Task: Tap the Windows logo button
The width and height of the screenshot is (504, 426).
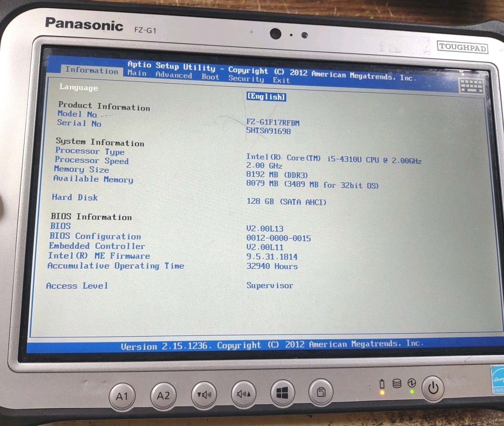Action: (282, 393)
